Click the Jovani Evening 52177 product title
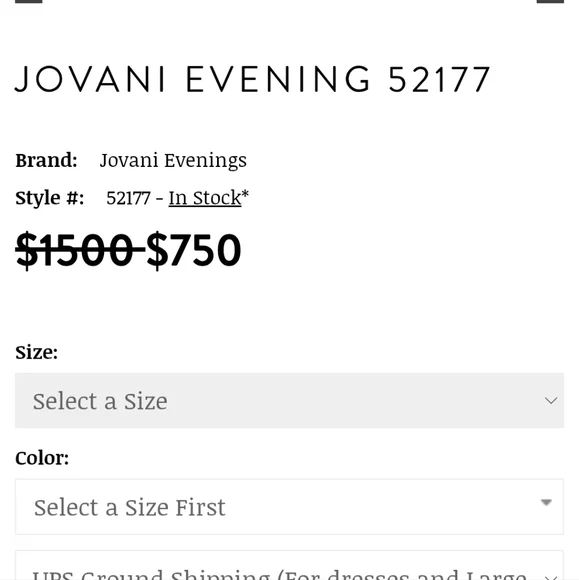Image resolution: width=579 pixels, height=580 pixels. tap(253, 80)
